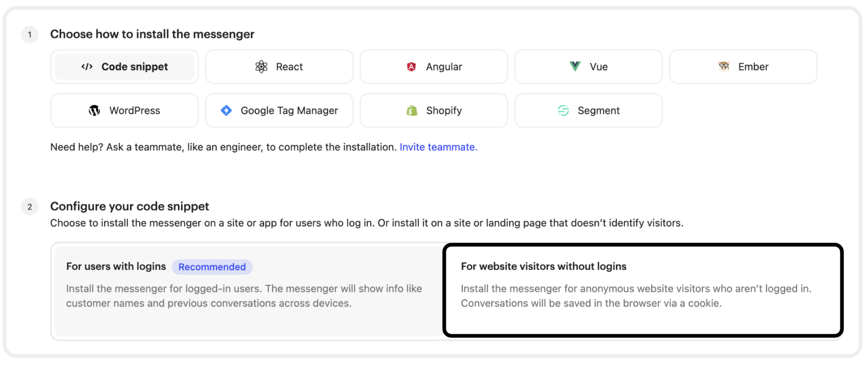Select the 'For users with logins' option
Screen dimensions: 868x365
(x=116, y=266)
